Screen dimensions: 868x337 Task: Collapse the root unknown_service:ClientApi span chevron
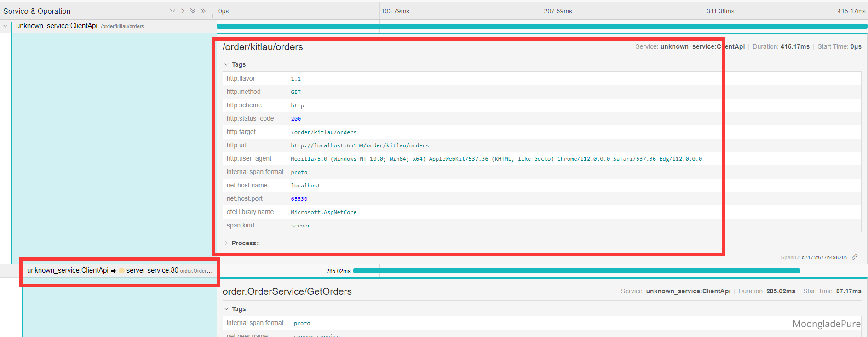point(6,26)
